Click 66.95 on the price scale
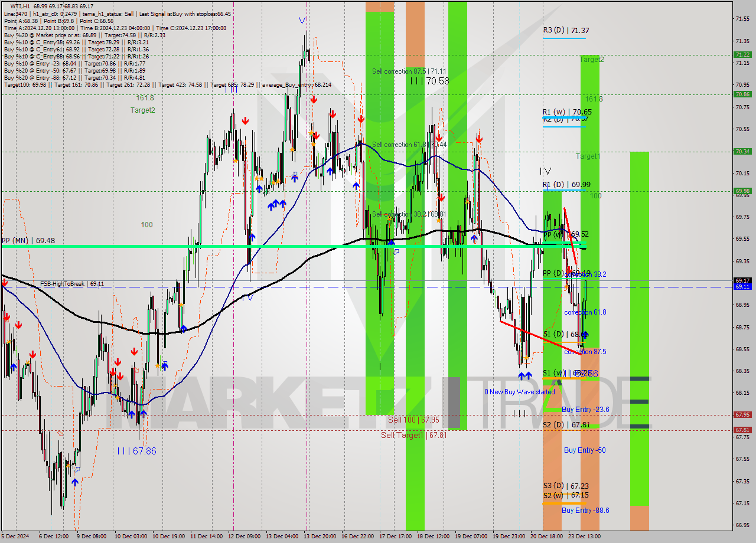The image size is (756, 543). [742, 525]
